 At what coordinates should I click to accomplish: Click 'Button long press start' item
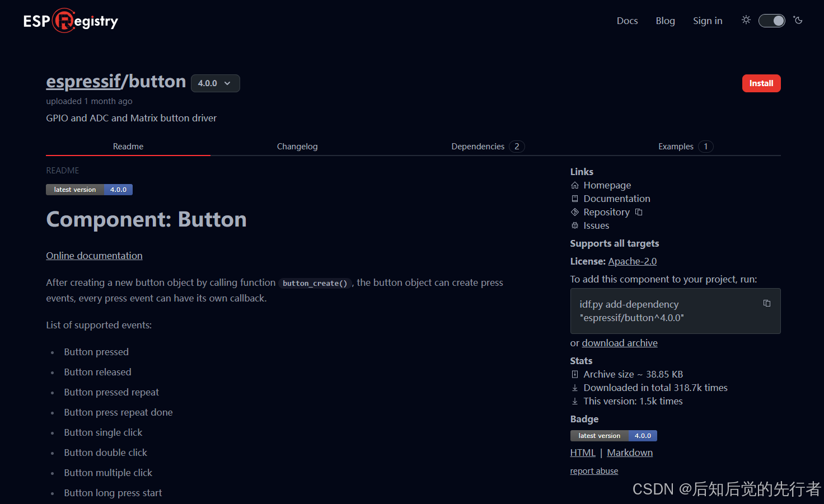pyautogui.click(x=113, y=493)
